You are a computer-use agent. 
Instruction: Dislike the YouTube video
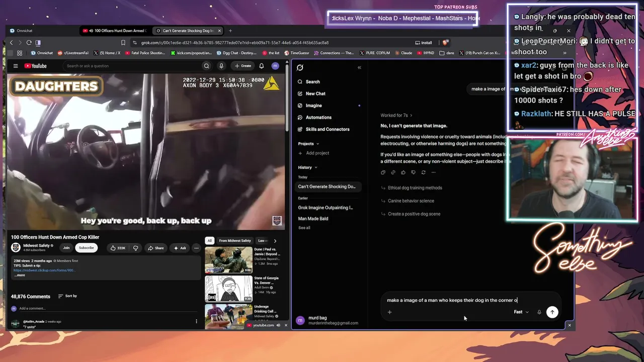pos(135,248)
